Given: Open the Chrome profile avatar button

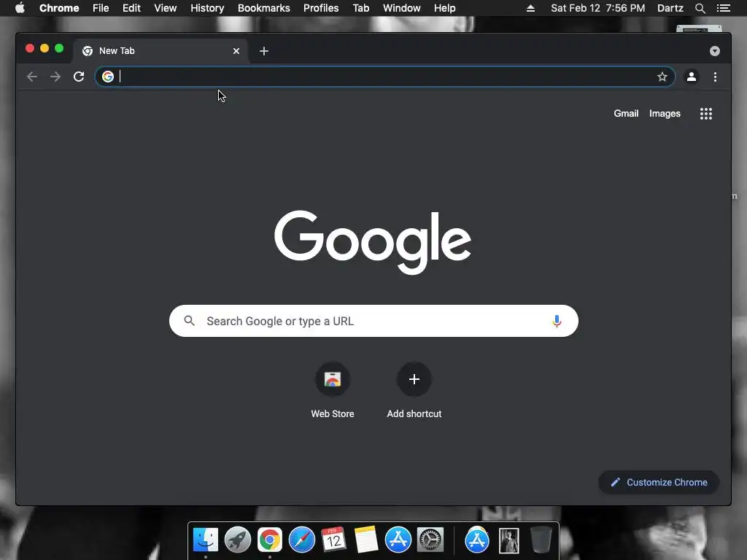Looking at the screenshot, I should [692, 77].
